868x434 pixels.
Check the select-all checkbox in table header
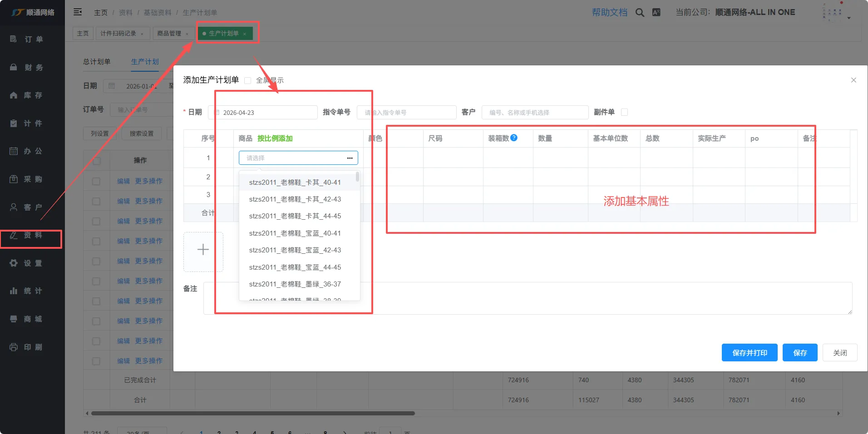pos(96,161)
